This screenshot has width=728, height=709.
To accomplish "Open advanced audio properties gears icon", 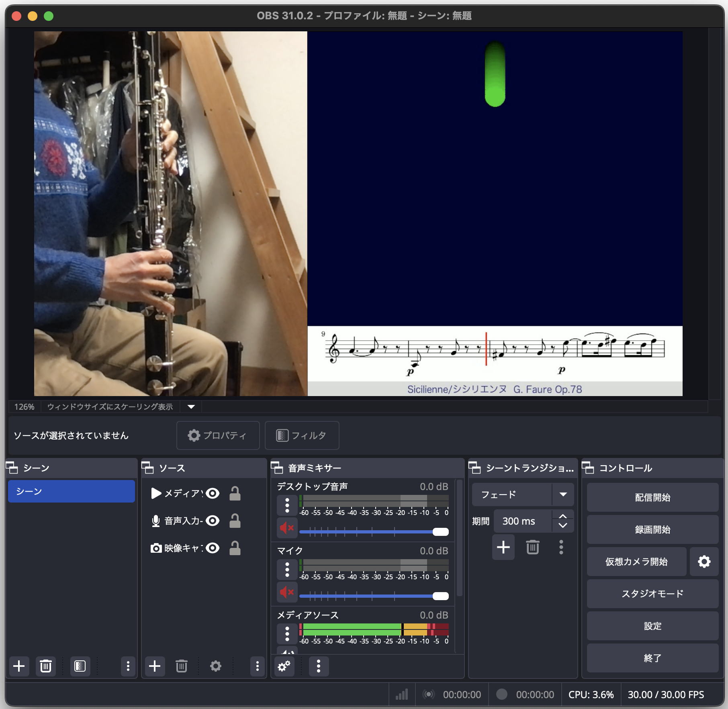I will pyautogui.click(x=284, y=666).
